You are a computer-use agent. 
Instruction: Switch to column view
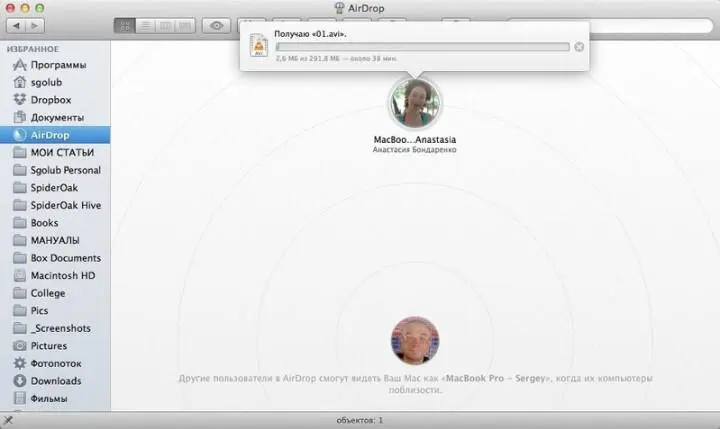pos(165,26)
